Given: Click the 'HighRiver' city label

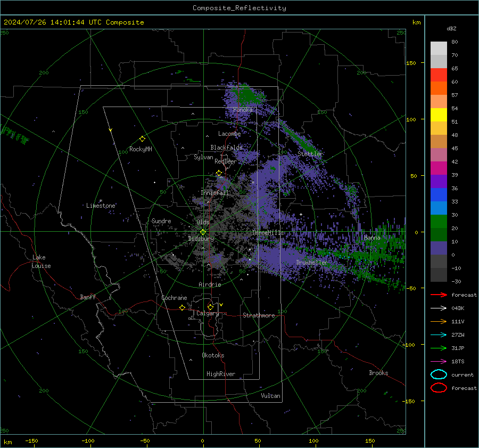Looking at the screenshot, I should 220,374.
